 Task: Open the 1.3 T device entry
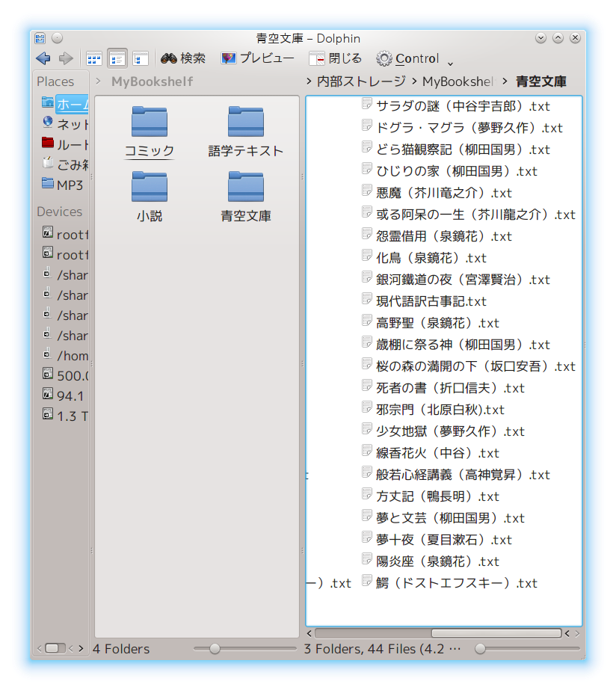click(x=65, y=416)
